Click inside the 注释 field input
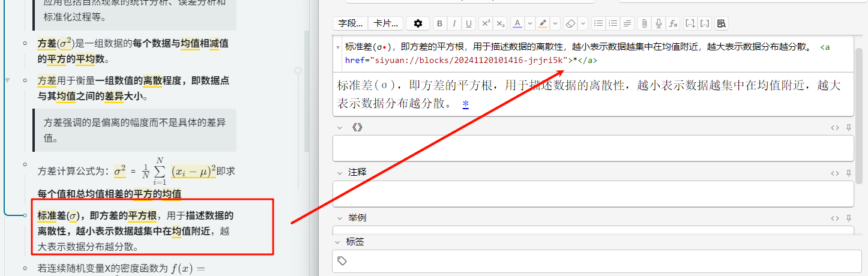This screenshot has width=868, height=276. click(x=593, y=193)
